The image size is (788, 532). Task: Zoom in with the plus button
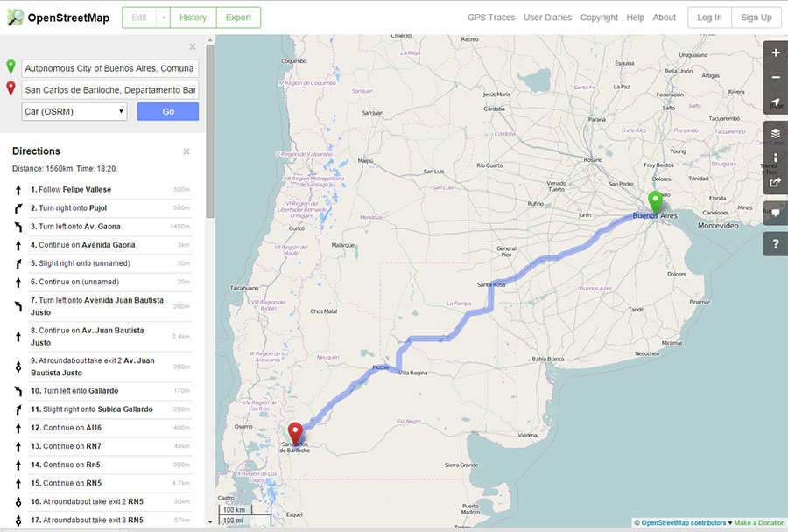776,52
